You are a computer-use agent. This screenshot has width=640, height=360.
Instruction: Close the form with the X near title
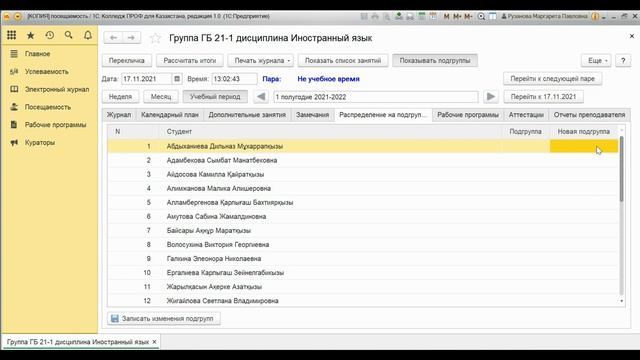click(631, 36)
